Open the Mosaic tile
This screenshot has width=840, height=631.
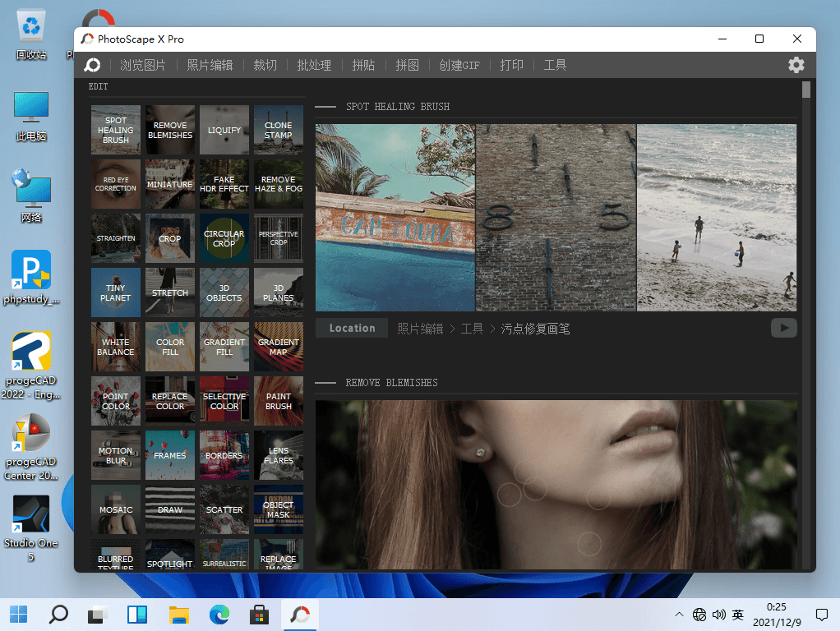(x=116, y=509)
